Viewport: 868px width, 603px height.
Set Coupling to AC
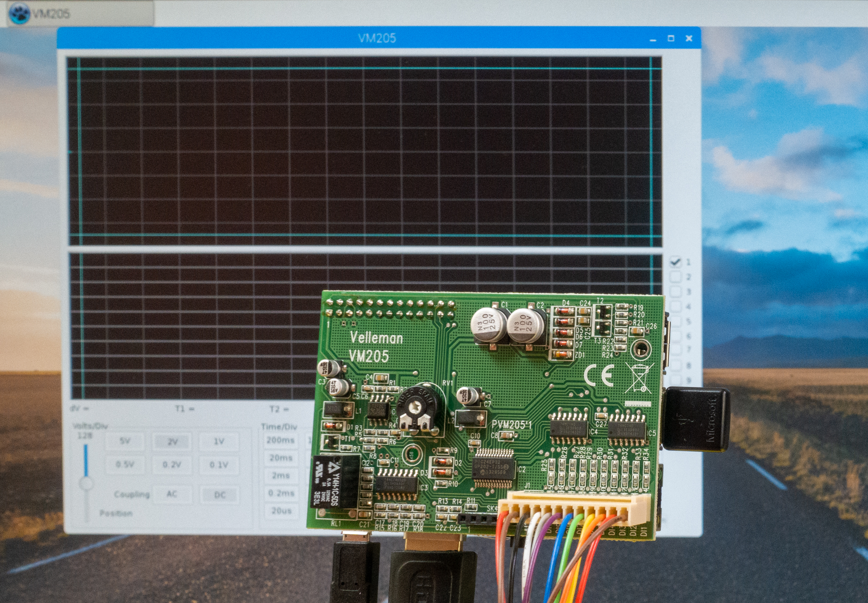coord(172,494)
